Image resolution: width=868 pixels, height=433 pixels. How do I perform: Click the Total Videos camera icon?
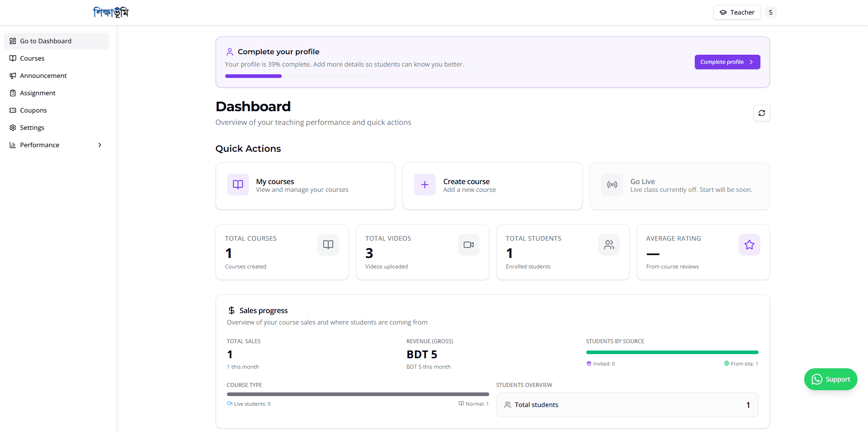click(469, 245)
